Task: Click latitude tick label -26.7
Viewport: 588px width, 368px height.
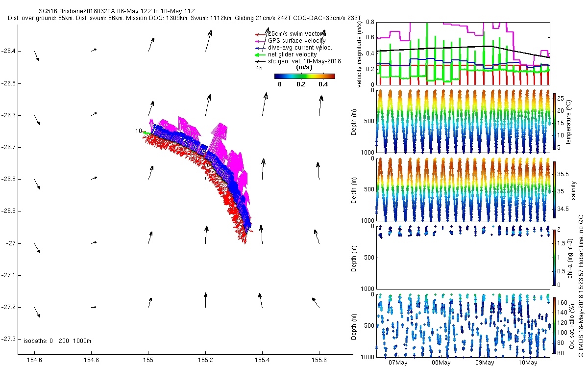Action: [9, 147]
